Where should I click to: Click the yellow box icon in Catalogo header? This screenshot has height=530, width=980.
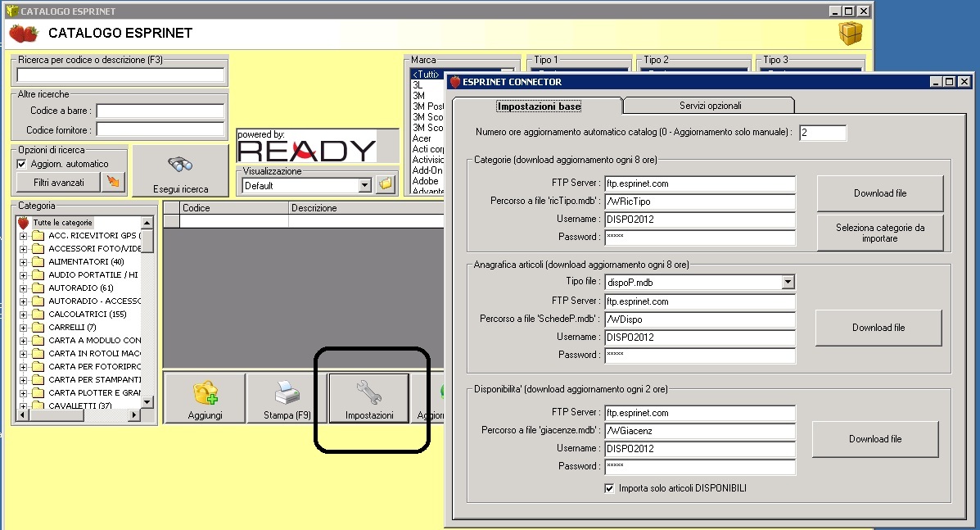[851, 33]
